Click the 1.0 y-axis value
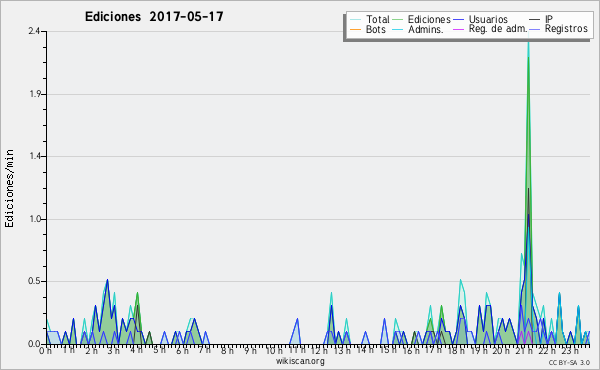The image size is (600, 370). [x=35, y=219]
